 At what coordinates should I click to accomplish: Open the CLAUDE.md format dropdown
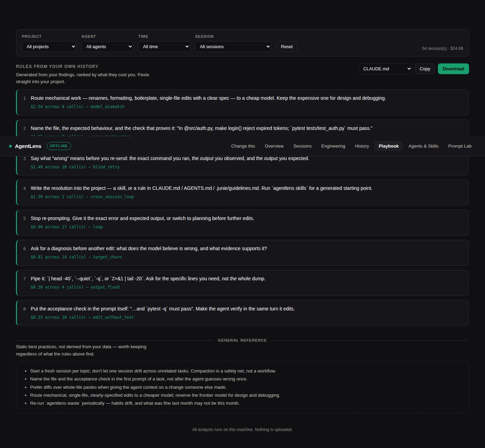tap(385, 69)
